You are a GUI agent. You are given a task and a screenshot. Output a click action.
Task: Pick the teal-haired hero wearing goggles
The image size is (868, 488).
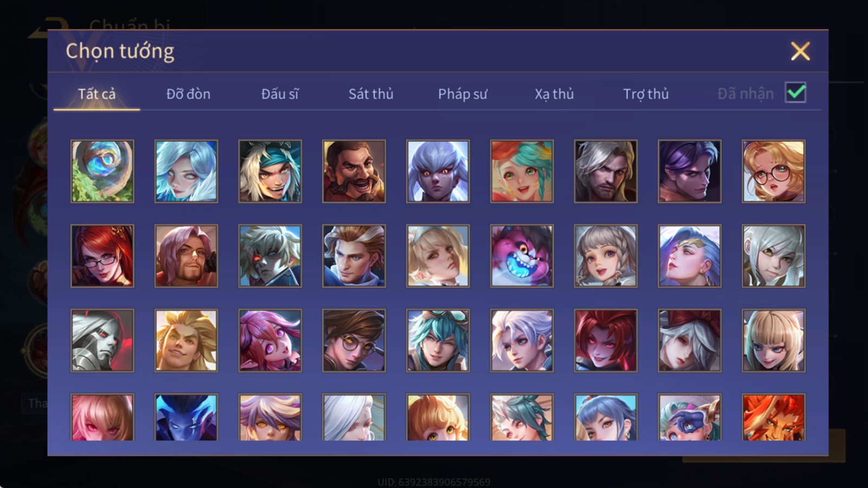[x=438, y=341]
